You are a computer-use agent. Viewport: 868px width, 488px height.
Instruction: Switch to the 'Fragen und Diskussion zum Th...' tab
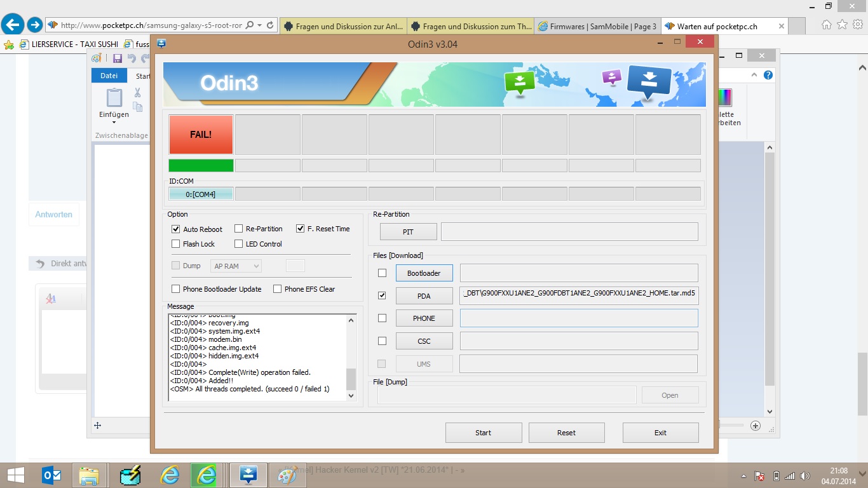click(471, 26)
